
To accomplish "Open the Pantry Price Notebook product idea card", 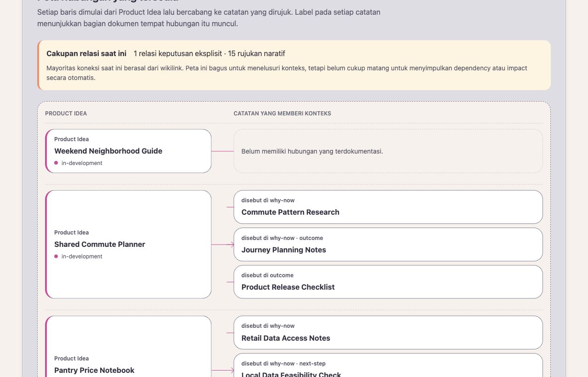I will pos(129,346).
